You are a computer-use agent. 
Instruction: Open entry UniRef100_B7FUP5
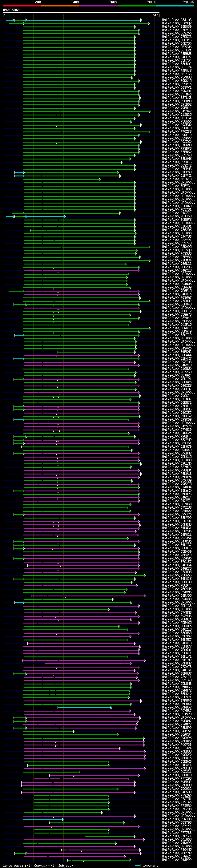(x=177, y=700)
